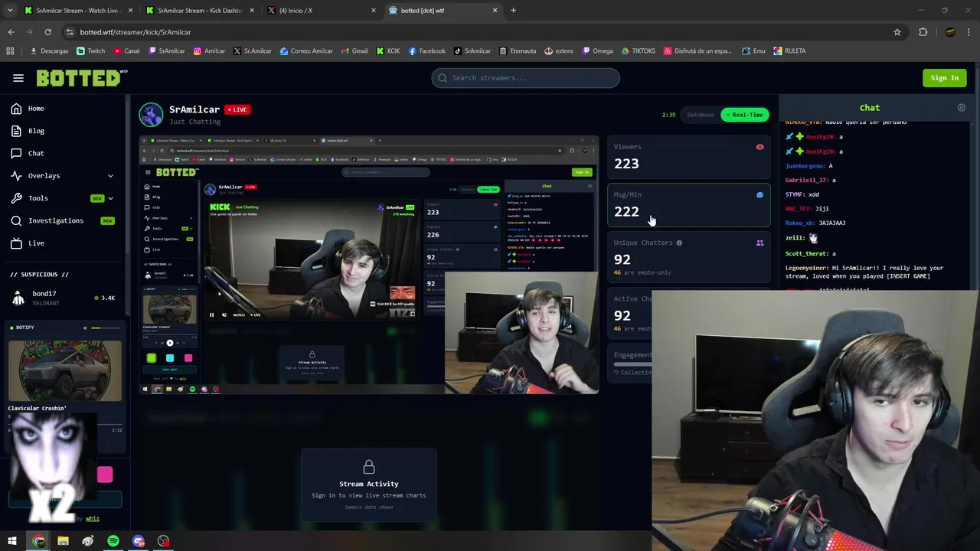The height and width of the screenshot is (551, 980).
Task: Adjust the Botify volume slider
Action: click(x=106, y=328)
